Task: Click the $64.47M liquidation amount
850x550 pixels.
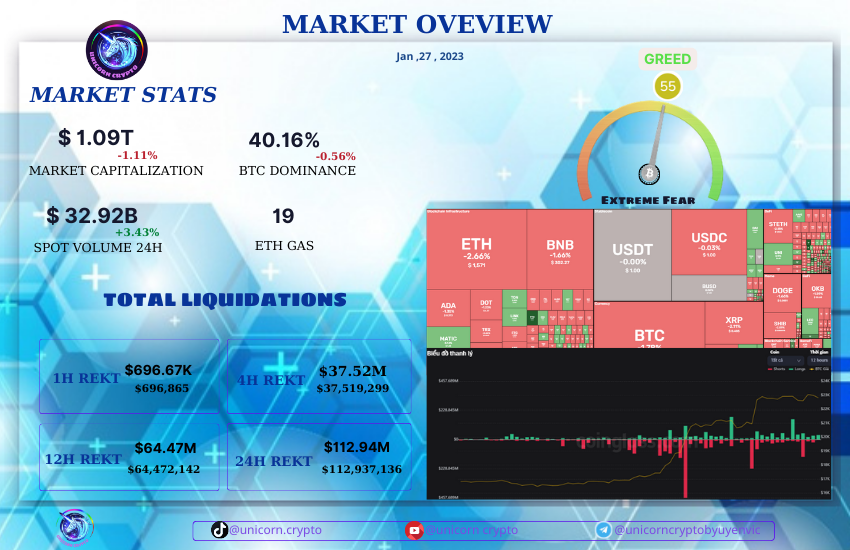Action: click(165, 448)
